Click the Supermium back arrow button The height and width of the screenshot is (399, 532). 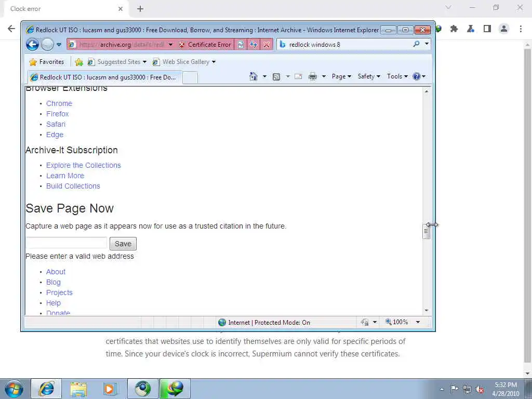pos(11,29)
